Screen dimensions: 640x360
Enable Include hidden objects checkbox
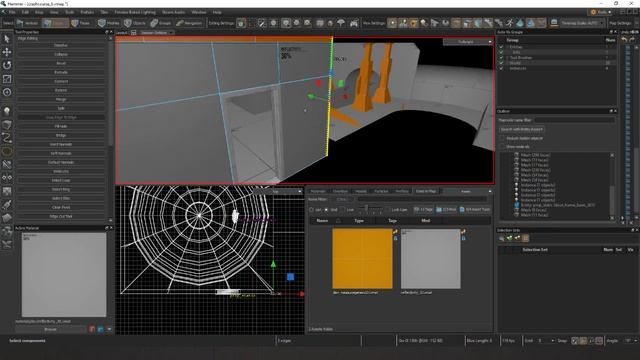click(503, 138)
